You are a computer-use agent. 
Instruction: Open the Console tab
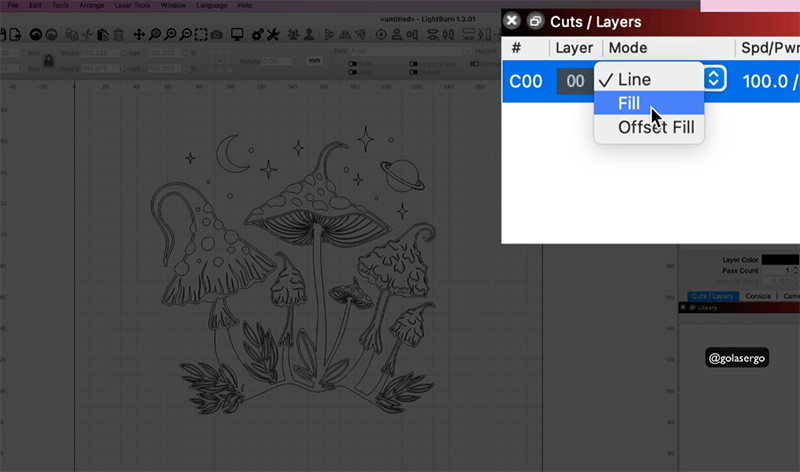coord(758,296)
